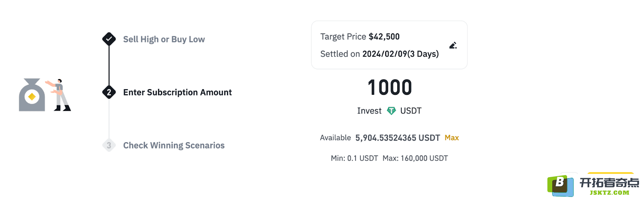Click the Target Price $42,500 text

tap(360, 37)
